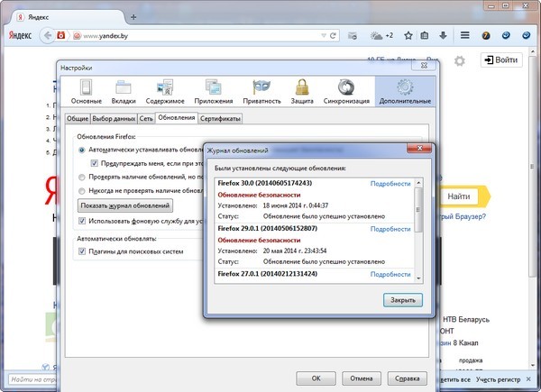Open the address bar history dropdown arrow
The height and width of the screenshot is (392, 541).
[x=324, y=35]
